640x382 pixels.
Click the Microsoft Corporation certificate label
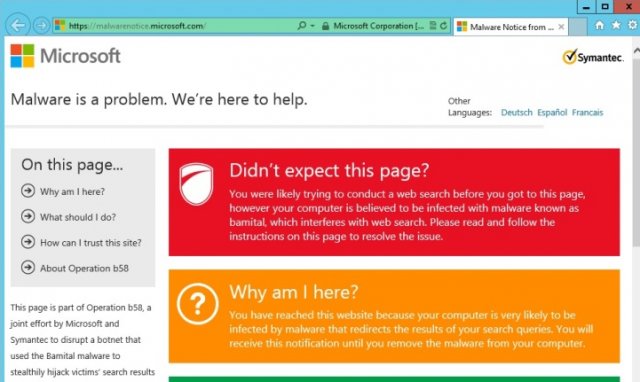point(378,26)
